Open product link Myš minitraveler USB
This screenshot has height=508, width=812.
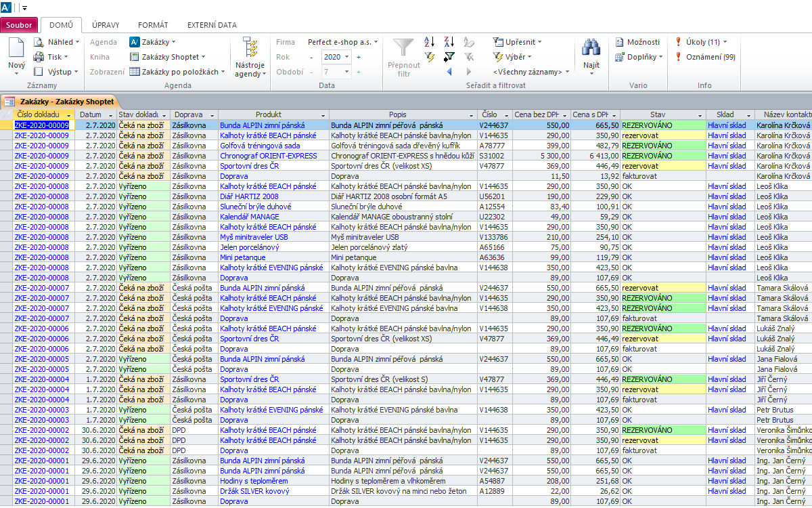[254, 237]
